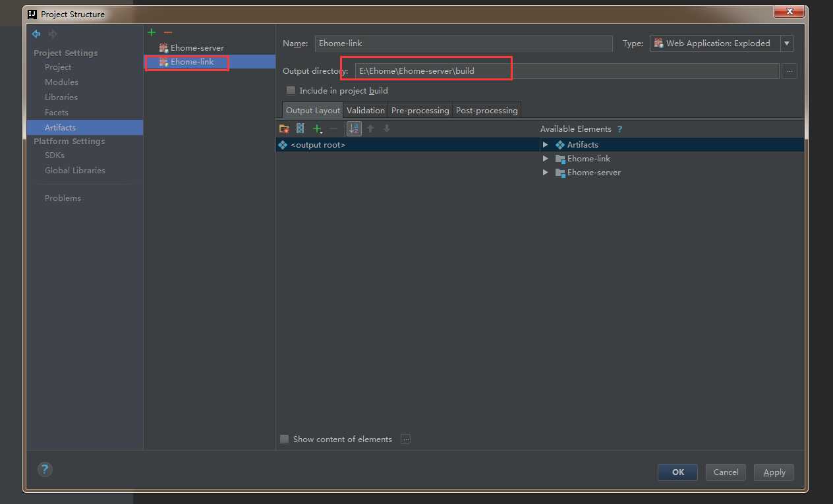Select Ehome-link artifact in list

pos(210,62)
